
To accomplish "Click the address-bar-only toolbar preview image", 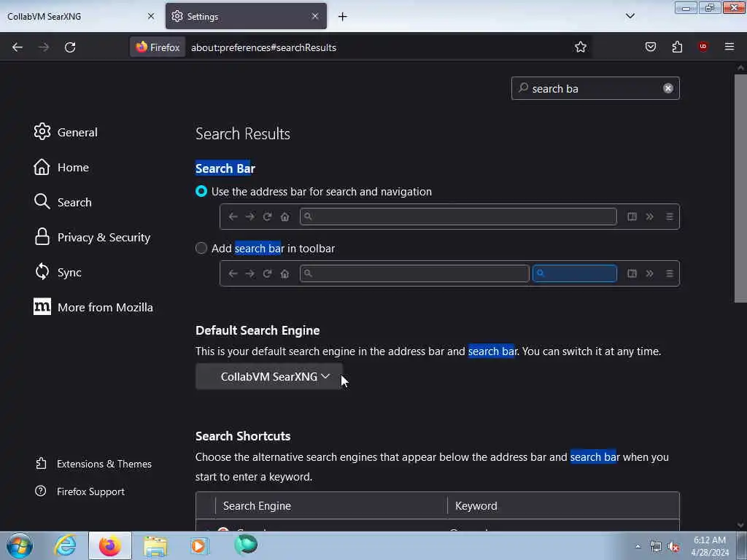I will (x=449, y=217).
